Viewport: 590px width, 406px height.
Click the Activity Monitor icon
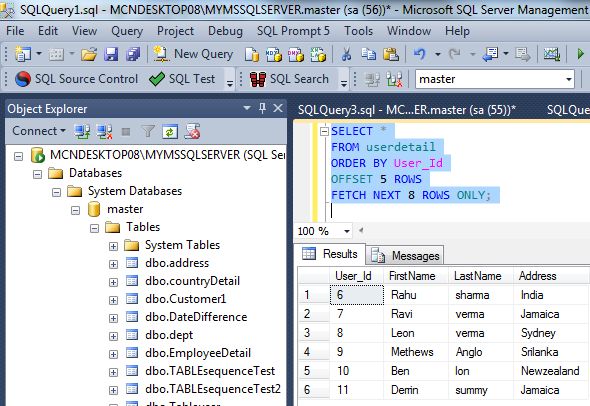click(x=552, y=55)
